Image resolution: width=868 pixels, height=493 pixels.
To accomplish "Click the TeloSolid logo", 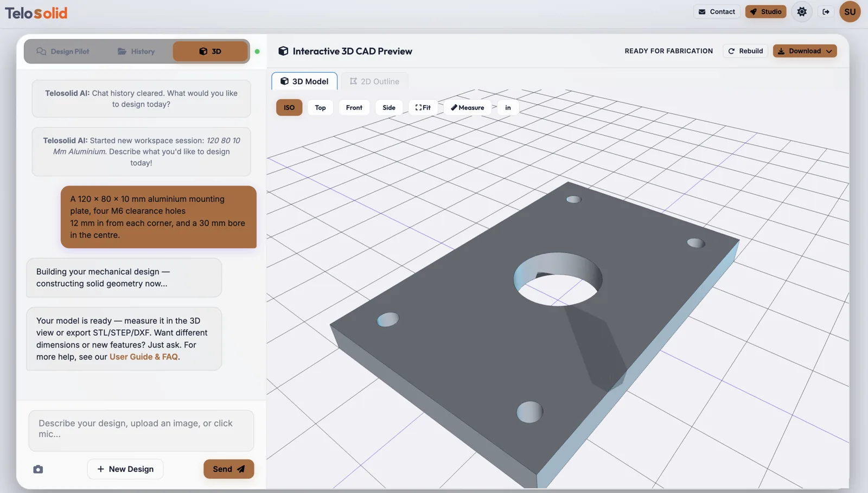I will 36,12.
